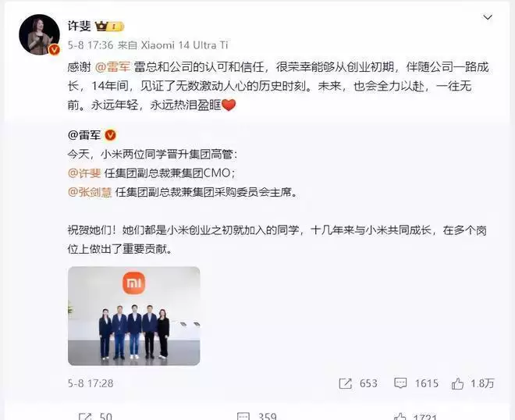Viewport: 515px width, 420px height.
Task: Open comments icon showing 1615
Action: [400, 383]
